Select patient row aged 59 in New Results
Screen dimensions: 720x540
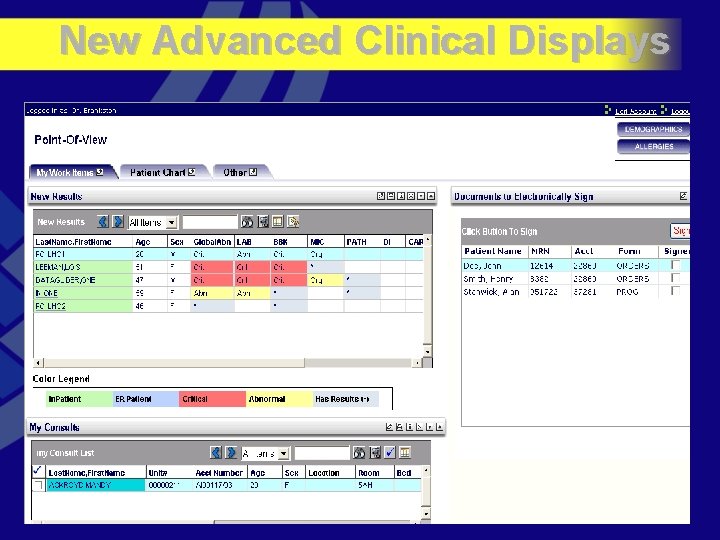228,292
